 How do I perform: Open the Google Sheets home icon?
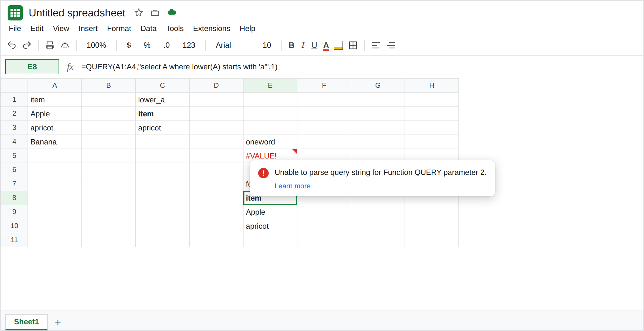click(x=15, y=13)
